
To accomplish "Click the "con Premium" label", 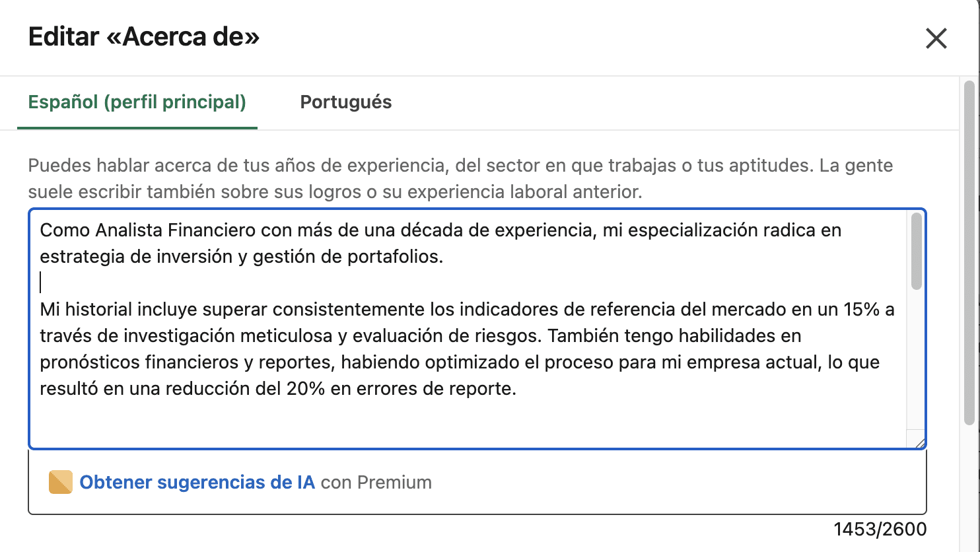I will 376,483.
